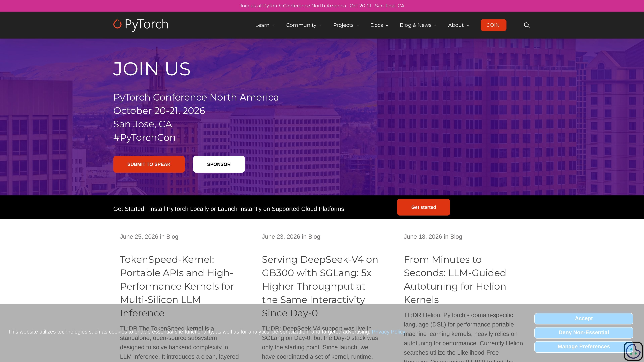Click the PyTorch Conference North America heading
This screenshot has width=644, height=362.
coord(196,97)
